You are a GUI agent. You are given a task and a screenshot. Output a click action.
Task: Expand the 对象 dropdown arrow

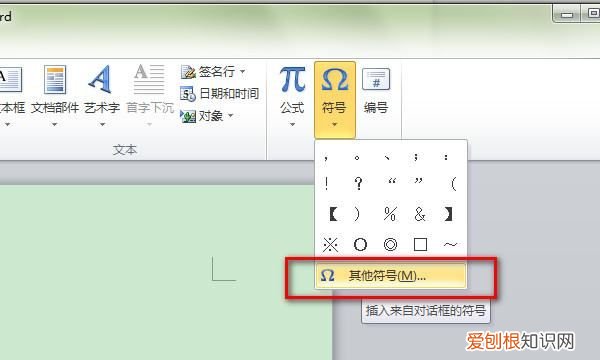coord(231,116)
